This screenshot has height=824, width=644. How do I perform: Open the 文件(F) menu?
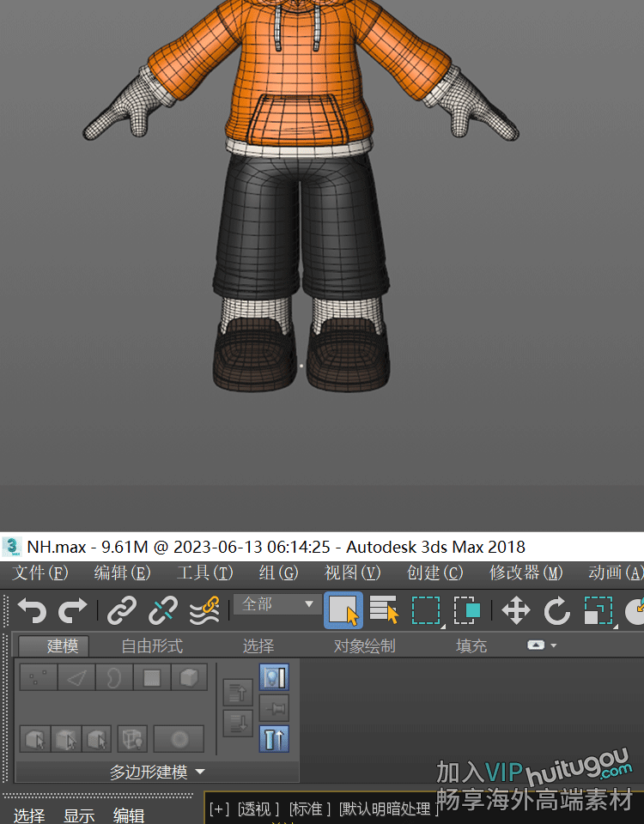point(39,573)
